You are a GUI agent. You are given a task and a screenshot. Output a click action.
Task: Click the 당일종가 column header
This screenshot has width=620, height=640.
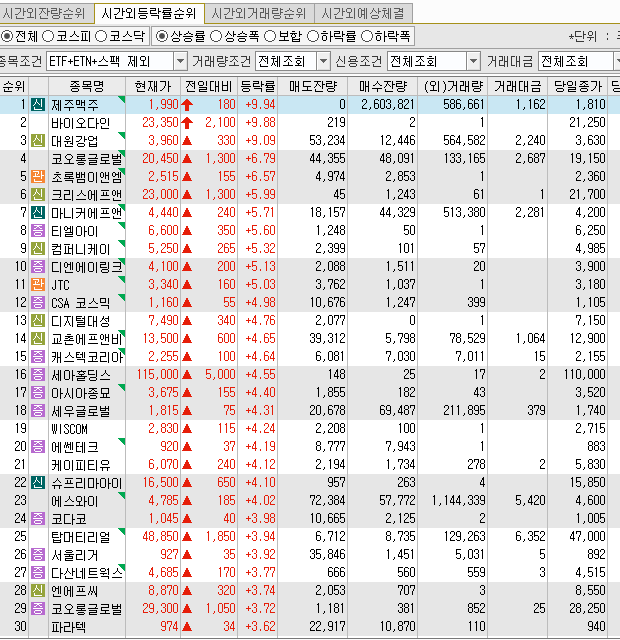(x=578, y=86)
